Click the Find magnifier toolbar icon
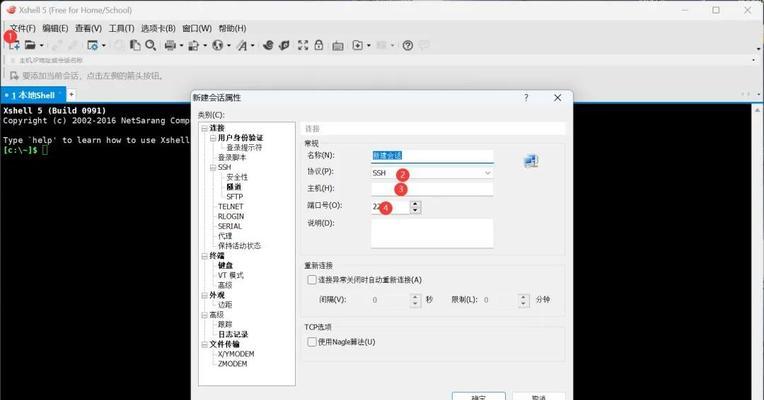 point(151,45)
